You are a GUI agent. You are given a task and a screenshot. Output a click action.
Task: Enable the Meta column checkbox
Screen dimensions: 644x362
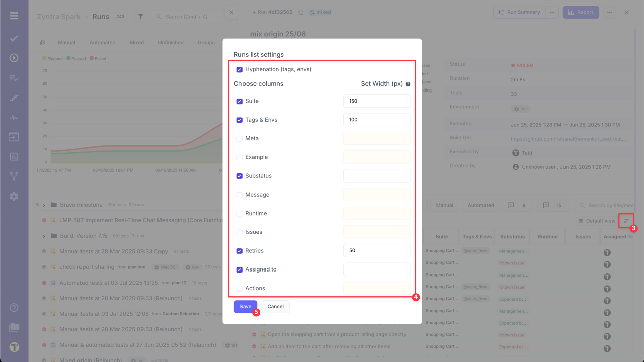pos(239,138)
